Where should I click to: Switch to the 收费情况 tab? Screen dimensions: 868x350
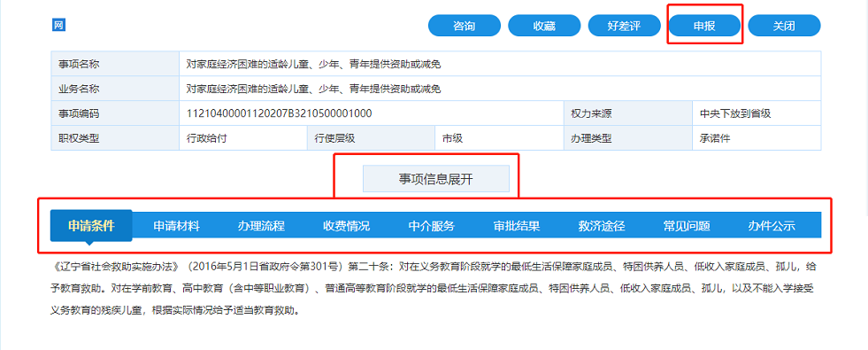[x=347, y=226]
